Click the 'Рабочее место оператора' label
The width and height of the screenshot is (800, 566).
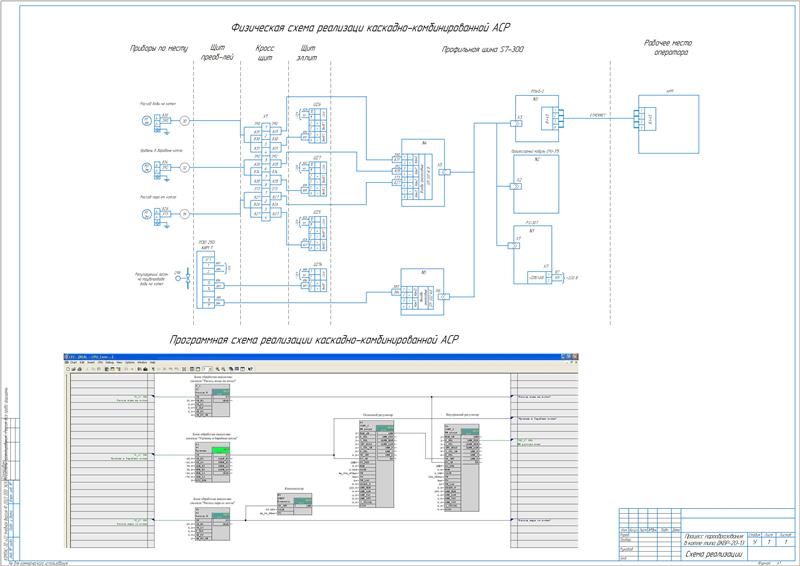point(668,47)
